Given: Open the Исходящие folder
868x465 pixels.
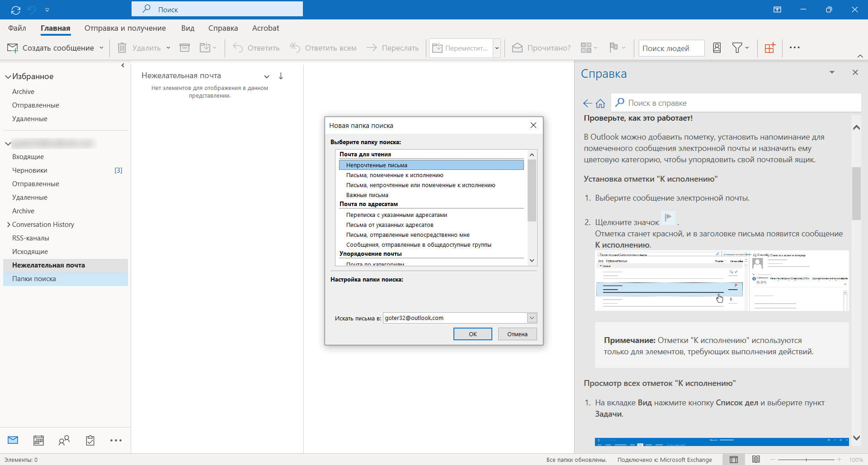Looking at the screenshot, I should click(x=30, y=252).
